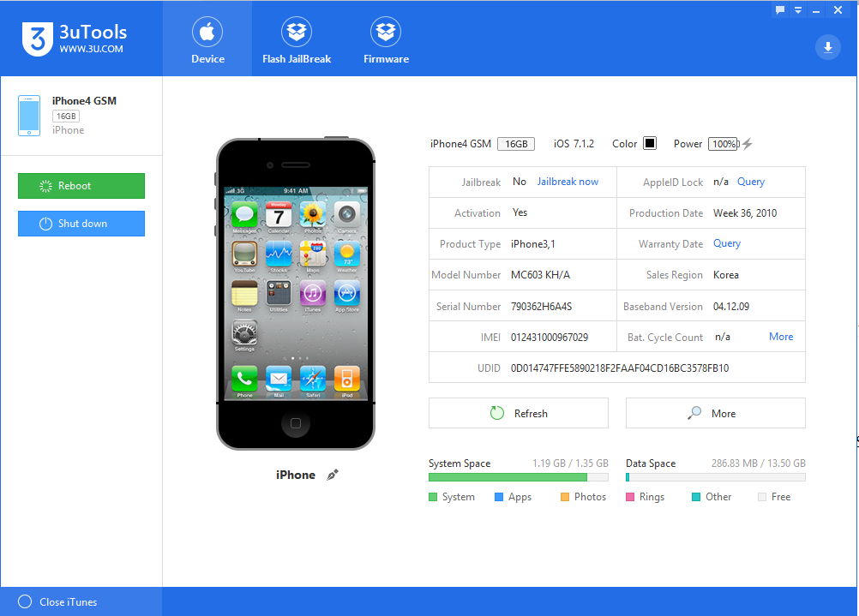
Task: Click the pencil icon to rename iPhone
Action: [x=332, y=474]
